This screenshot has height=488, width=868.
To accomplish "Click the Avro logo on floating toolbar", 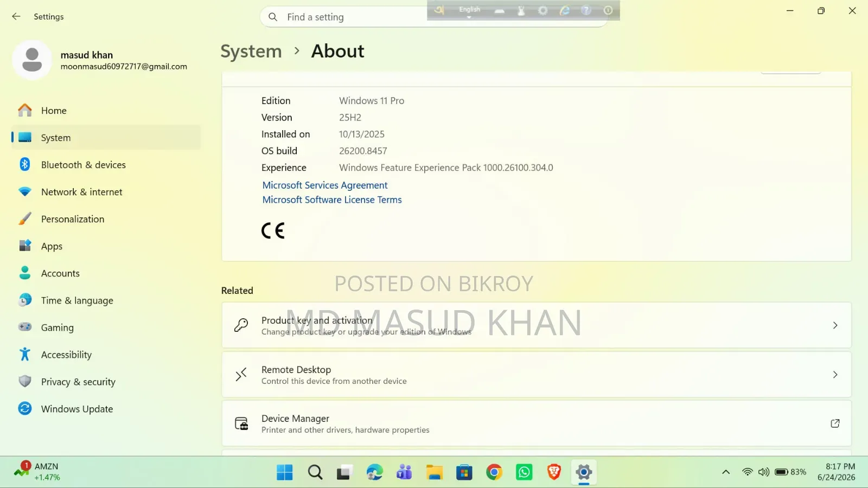I will (x=439, y=10).
